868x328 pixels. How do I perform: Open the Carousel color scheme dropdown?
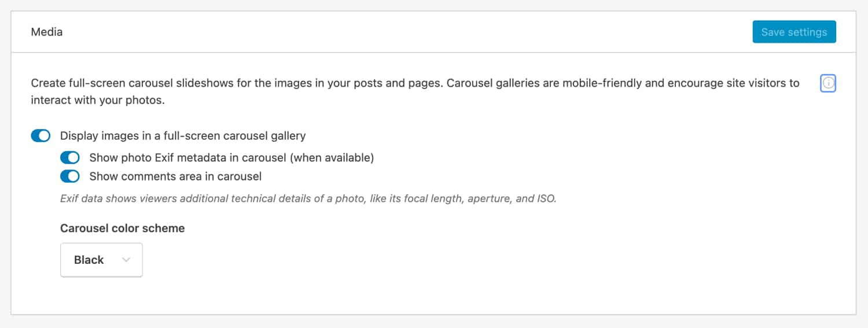[101, 260]
